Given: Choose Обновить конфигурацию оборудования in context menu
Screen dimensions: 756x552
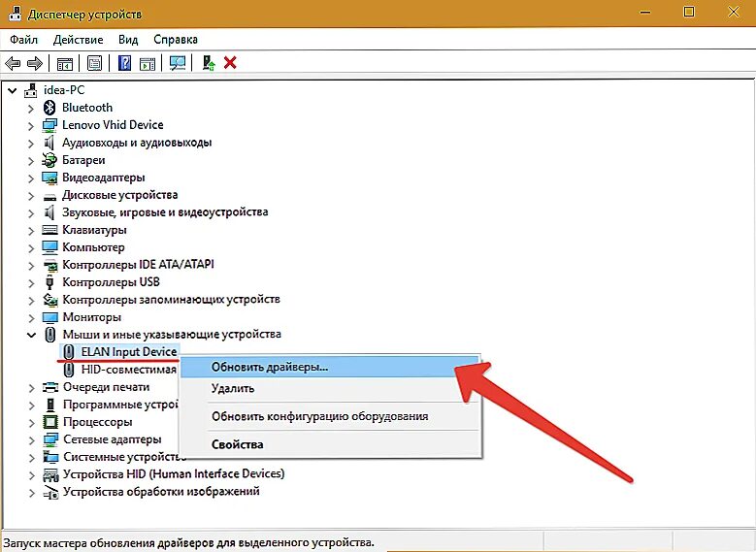Looking at the screenshot, I should tap(330, 416).
